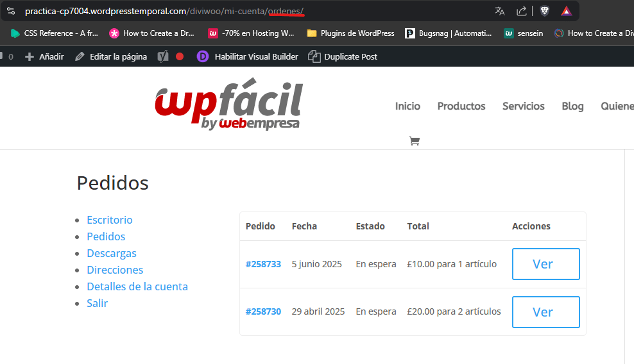Image resolution: width=634 pixels, height=364 pixels.
Task: Click the page URL in the address bar
Action: click(x=164, y=12)
